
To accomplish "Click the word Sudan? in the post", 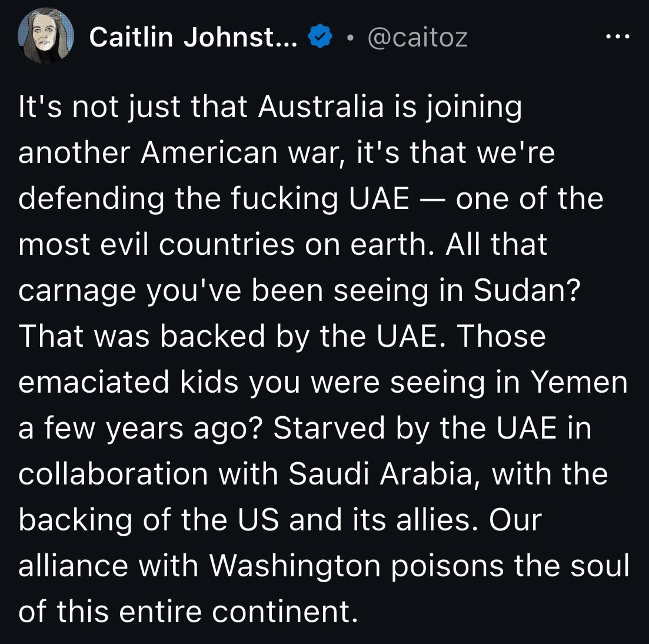I will click(x=527, y=290).
